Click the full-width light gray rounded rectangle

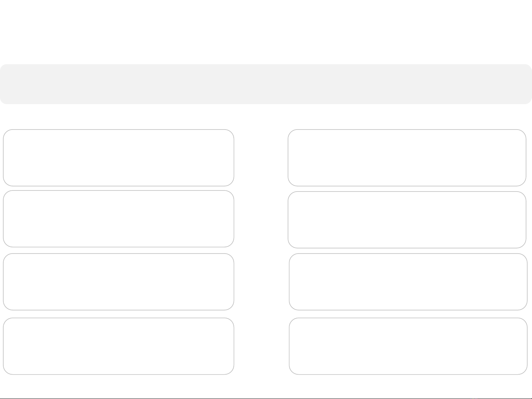click(x=266, y=84)
